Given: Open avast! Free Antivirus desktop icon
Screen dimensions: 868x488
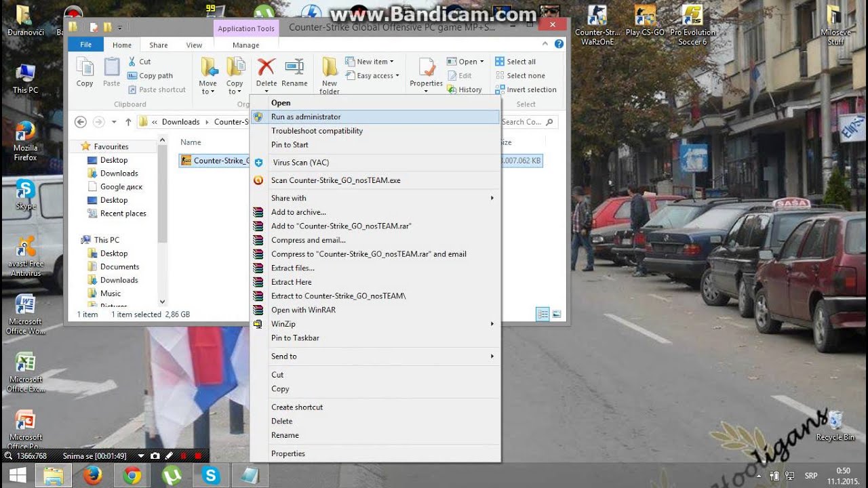Looking at the screenshot, I should tap(26, 256).
